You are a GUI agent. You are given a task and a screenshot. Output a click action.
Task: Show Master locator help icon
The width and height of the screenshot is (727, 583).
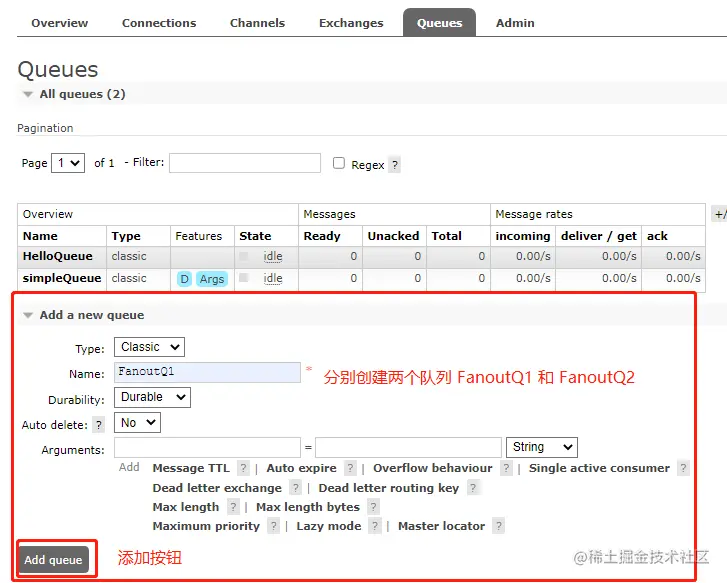coord(498,526)
